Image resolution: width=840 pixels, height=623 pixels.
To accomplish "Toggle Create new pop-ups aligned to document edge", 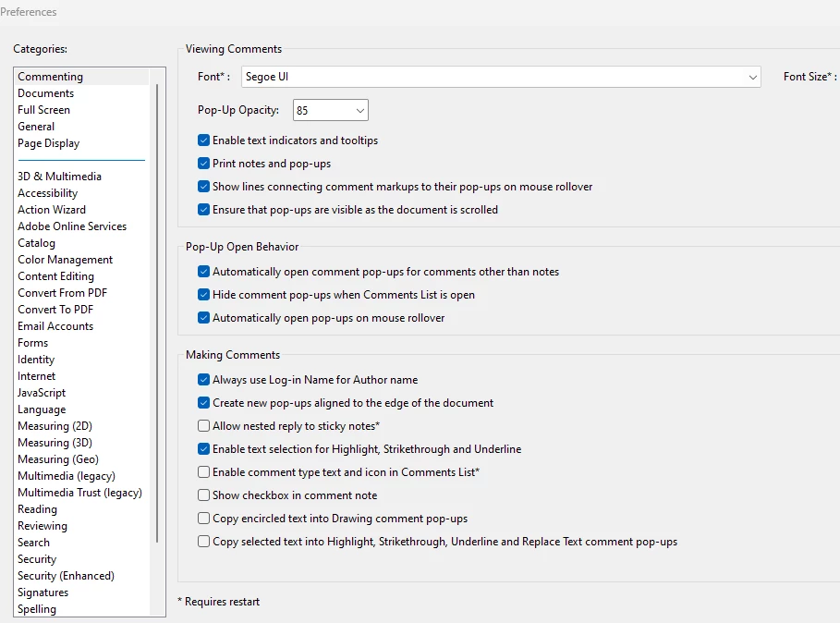I will [203, 403].
